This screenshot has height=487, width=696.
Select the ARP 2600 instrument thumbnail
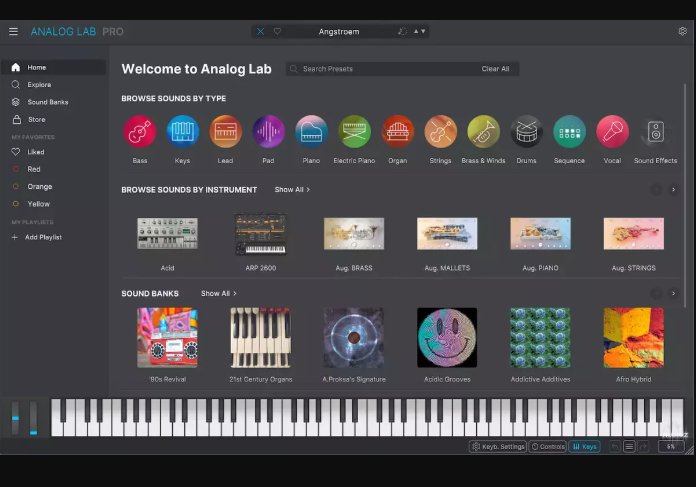tap(261, 234)
